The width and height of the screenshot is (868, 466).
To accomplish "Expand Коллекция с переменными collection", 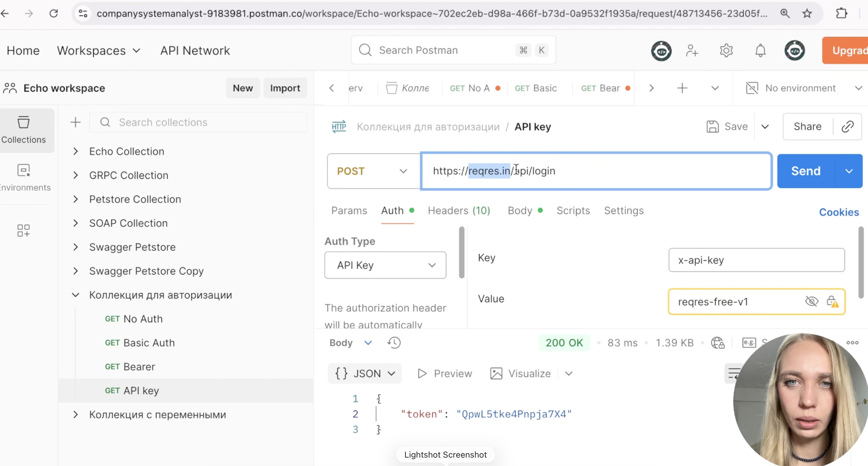I will [75, 414].
